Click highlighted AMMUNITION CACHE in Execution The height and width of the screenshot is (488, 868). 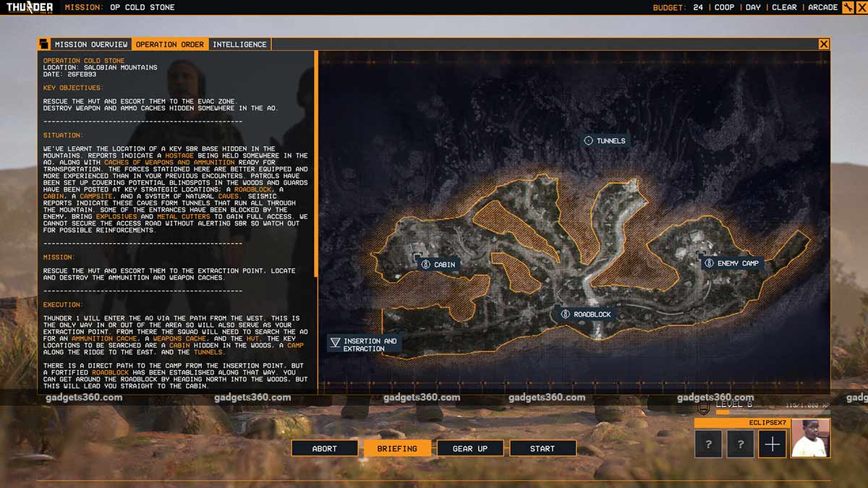pyautogui.click(x=104, y=339)
